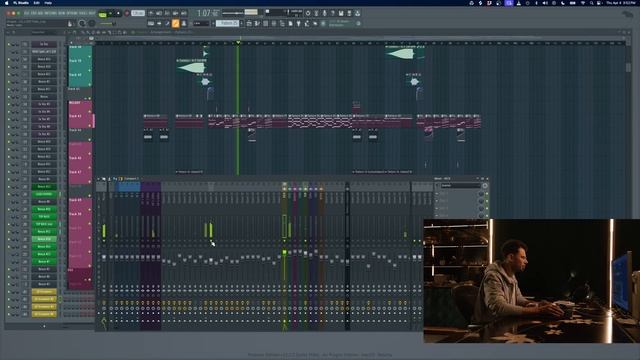Toggle mute dot on playlist Track 41

tap(89, 98)
